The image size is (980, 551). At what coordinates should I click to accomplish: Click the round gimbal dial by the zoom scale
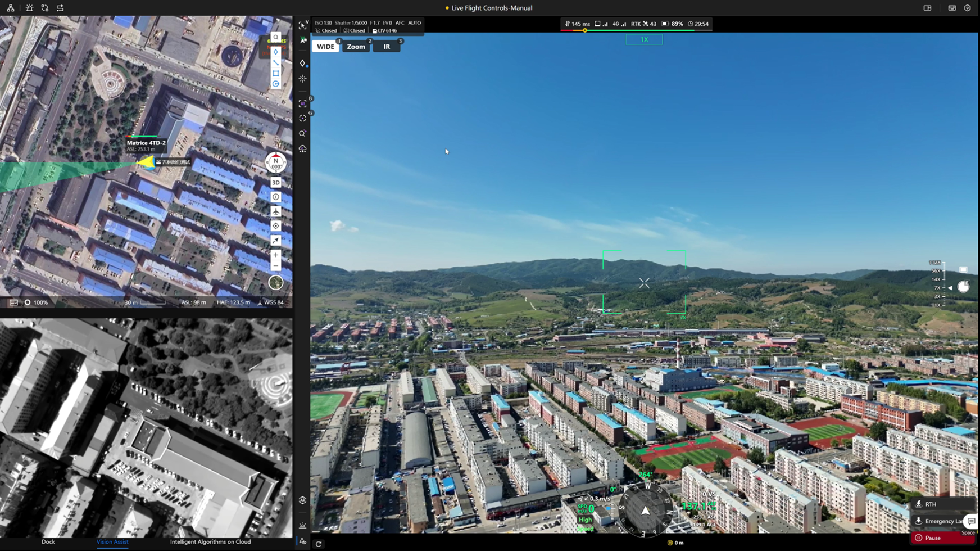(963, 287)
